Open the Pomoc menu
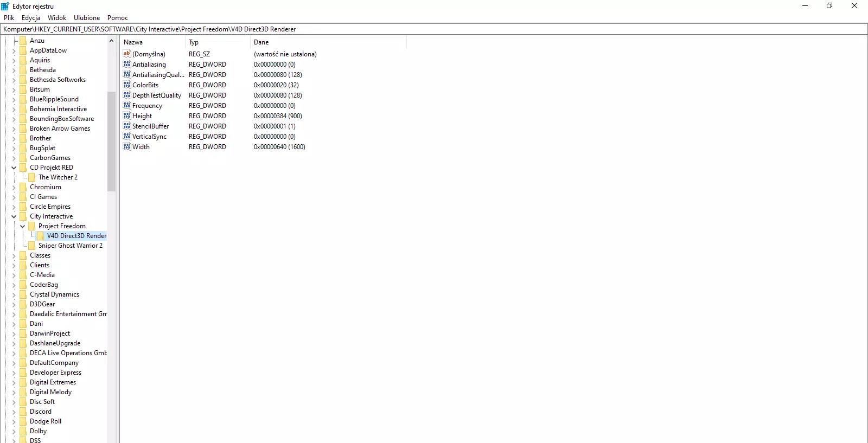Image resolution: width=868 pixels, height=443 pixels. [x=118, y=18]
